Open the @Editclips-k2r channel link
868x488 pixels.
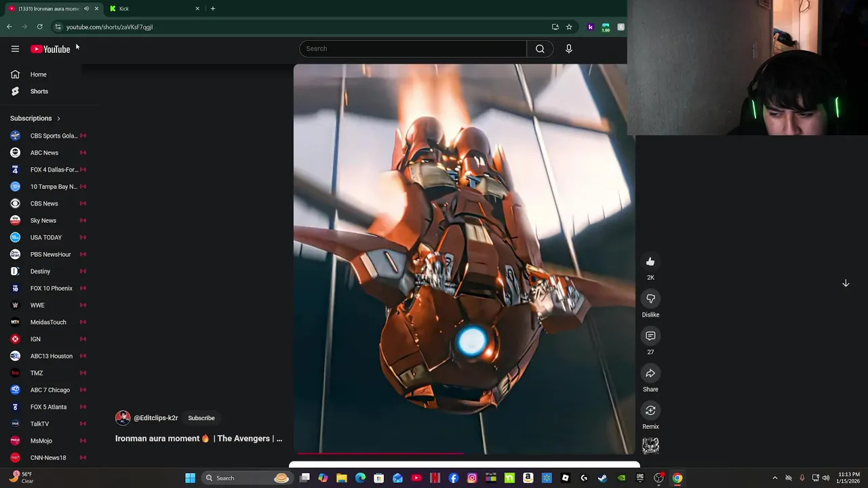[156, 418]
